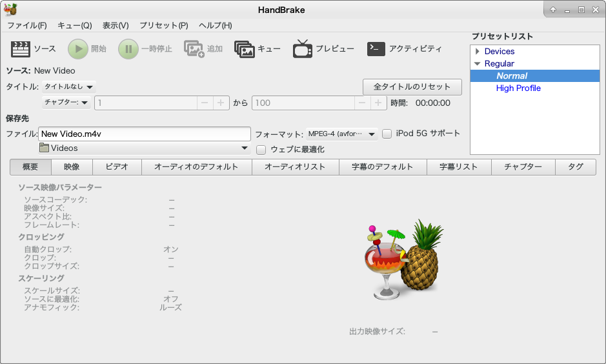The image size is (606, 364).
Task: Switch to the ビデオ tab
Action: click(x=117, y=167)
